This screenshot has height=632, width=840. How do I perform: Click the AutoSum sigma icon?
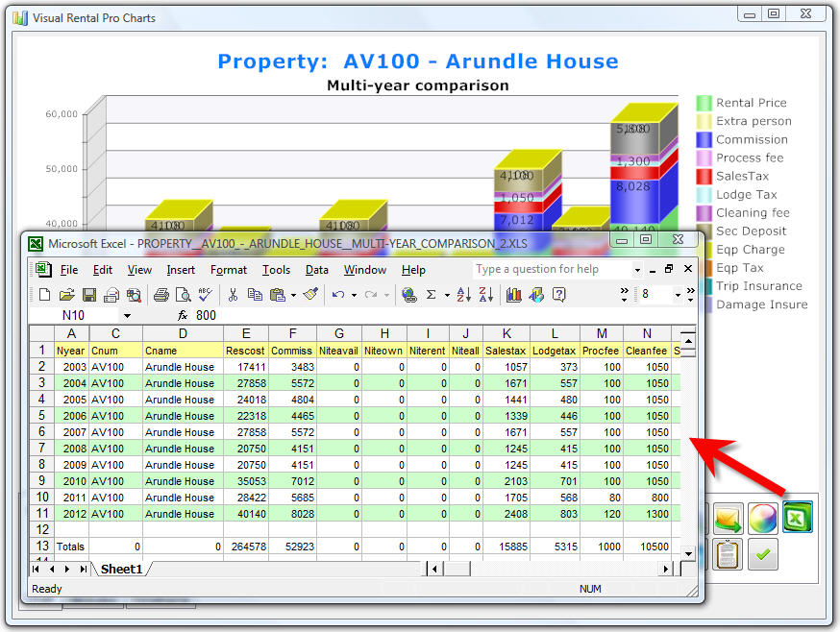coord(432,295)
